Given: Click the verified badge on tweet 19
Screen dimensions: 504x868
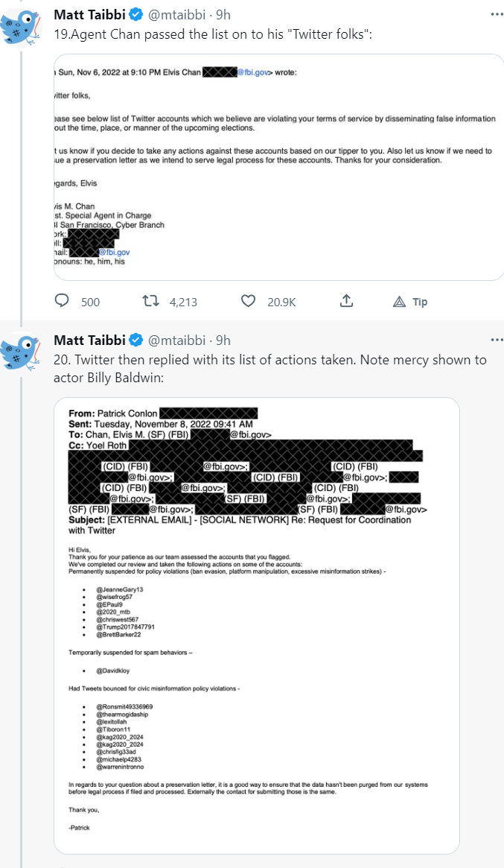Looking at the screenshot, I should pyautogui.click(x=135, y=14).
